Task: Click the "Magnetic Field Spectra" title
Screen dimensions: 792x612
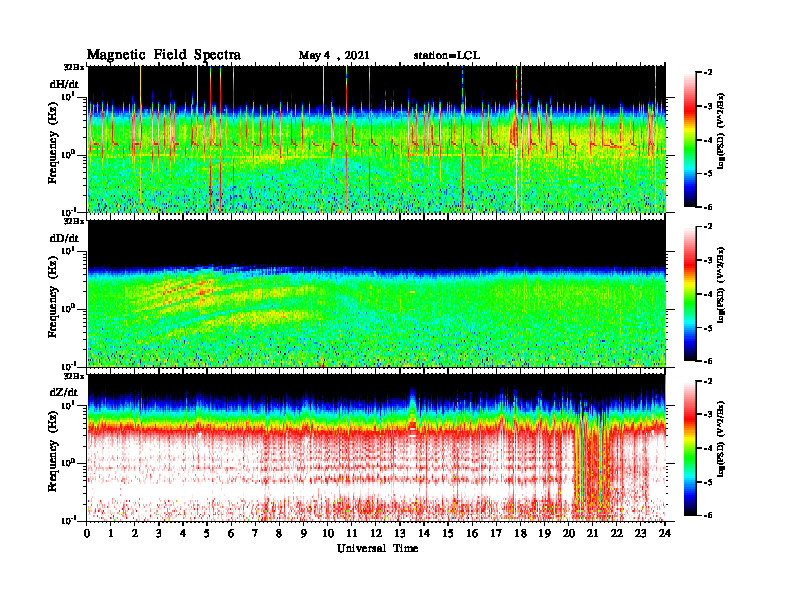Action: [164, 55]
